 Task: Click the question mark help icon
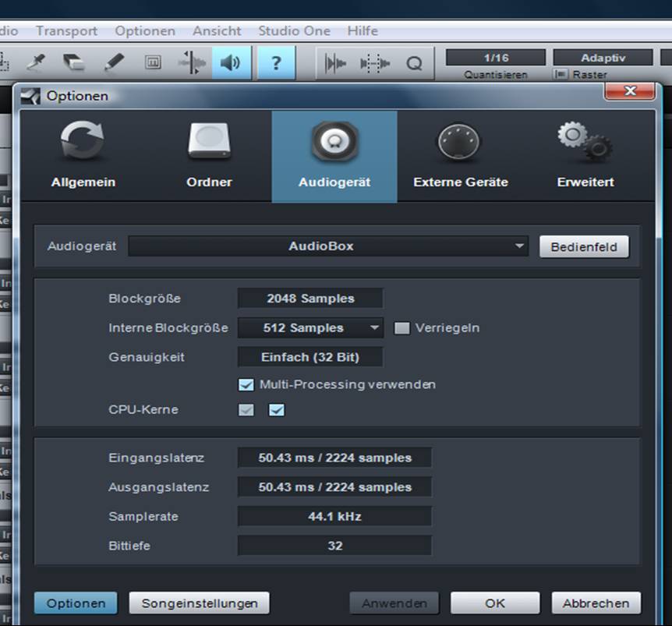277,63
